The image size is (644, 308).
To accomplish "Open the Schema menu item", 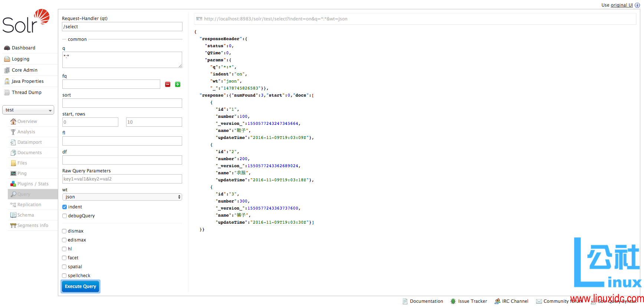I will [x=26, y=215].
